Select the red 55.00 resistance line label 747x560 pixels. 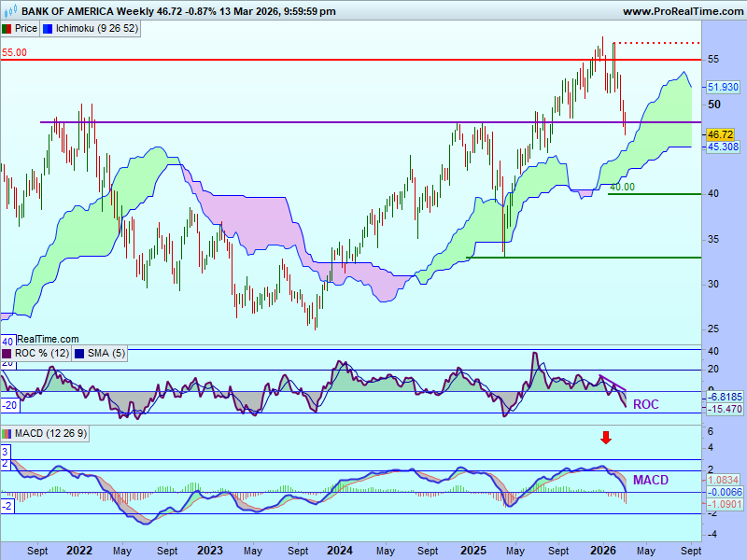point(14,53)
